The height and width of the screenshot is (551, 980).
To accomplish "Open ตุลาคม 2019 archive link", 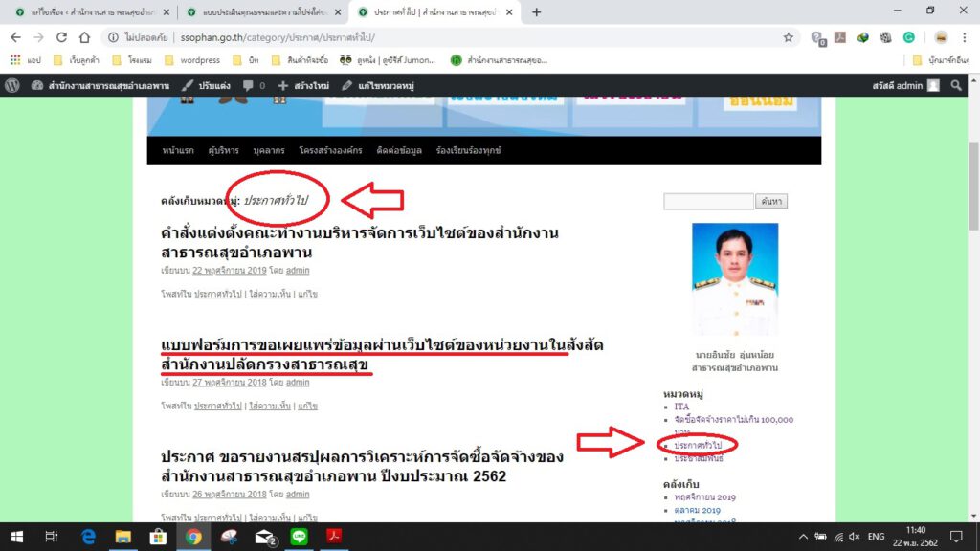I will click(697, 511).
